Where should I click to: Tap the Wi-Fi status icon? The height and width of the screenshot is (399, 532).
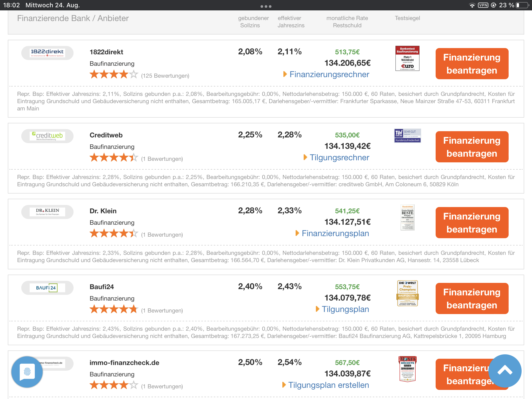tap(472, 5)
